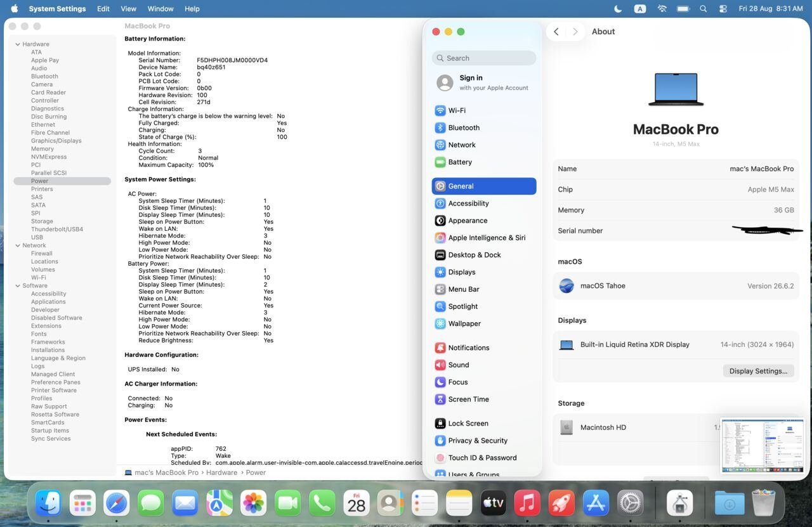Select Accessibility in System Settings sidebar

(484, 203)
